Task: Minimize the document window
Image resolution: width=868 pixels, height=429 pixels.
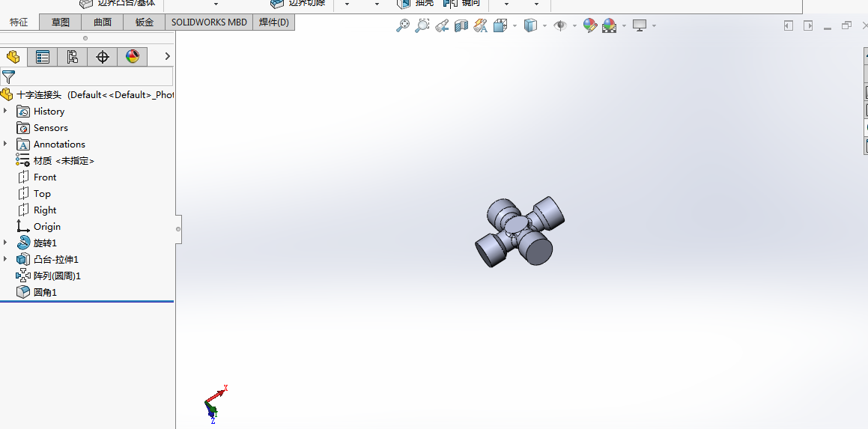Action: pyautogui.click(x=828, y=28)
